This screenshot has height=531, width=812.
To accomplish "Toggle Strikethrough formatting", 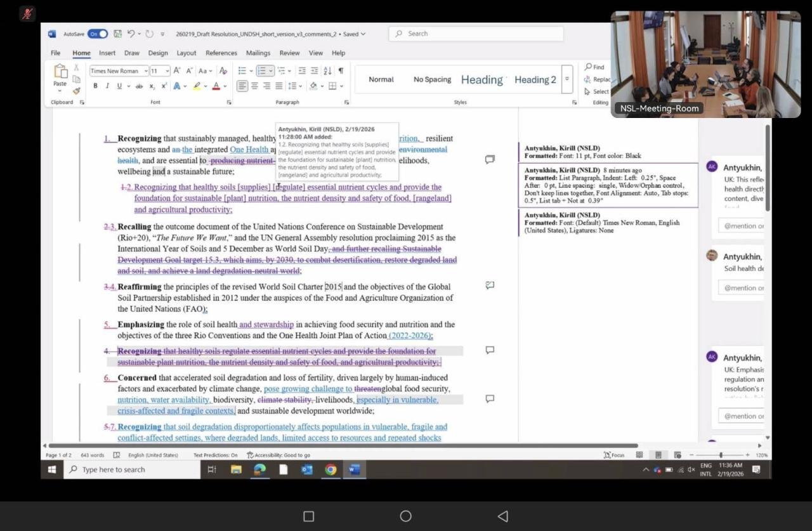I will tap(139, 86).
